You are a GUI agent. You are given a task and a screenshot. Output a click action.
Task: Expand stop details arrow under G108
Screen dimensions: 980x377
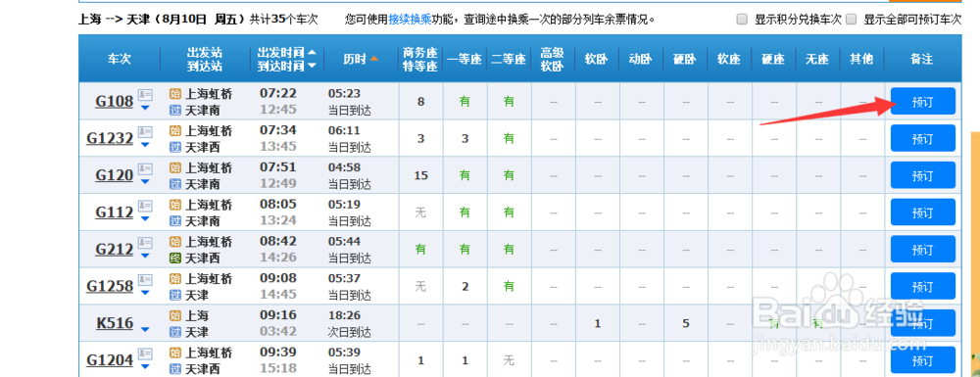[145, 108]
